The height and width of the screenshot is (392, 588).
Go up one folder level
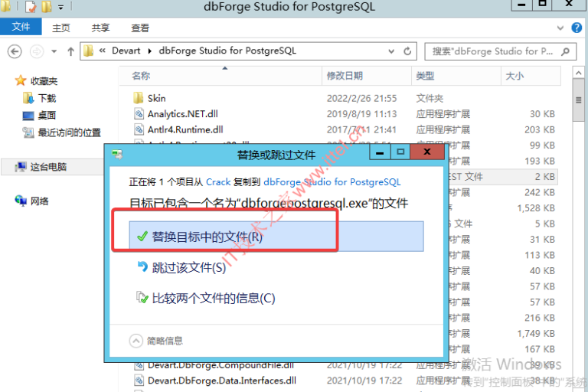click(70, 51)
